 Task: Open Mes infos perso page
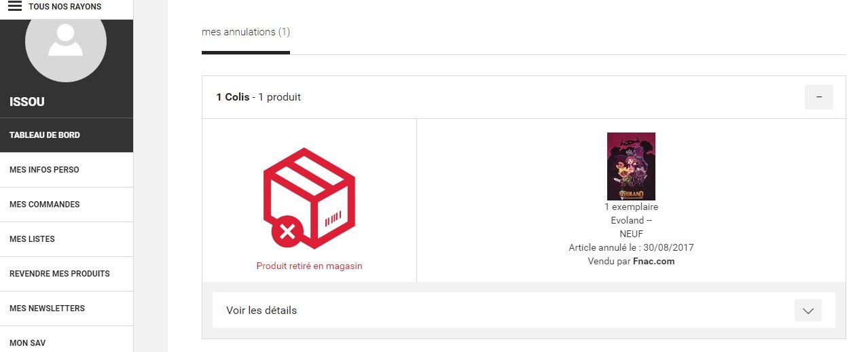(44, 170)
